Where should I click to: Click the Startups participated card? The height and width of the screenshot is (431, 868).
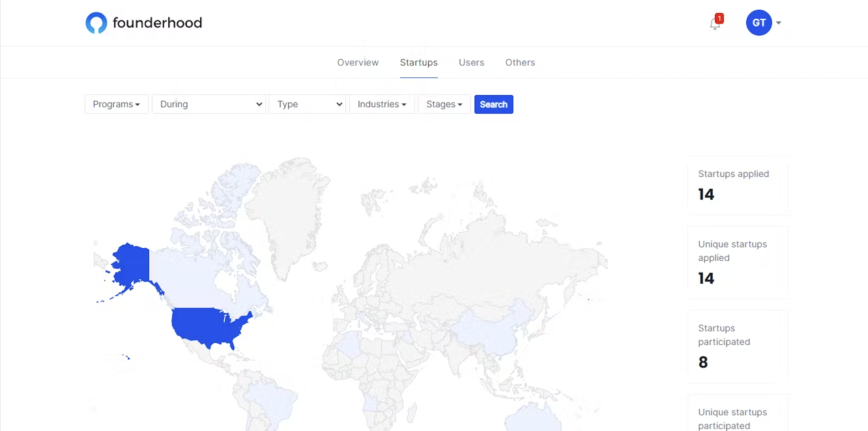(737, 346)
